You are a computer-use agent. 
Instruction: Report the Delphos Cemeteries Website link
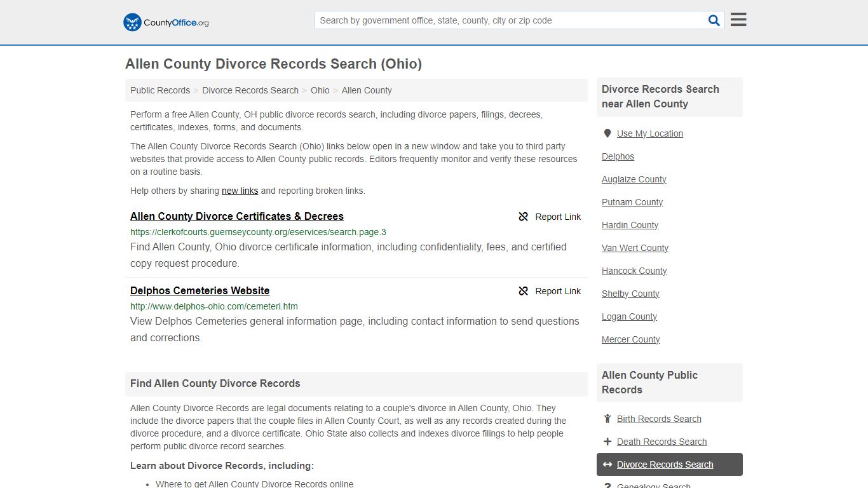coord(550,291)
